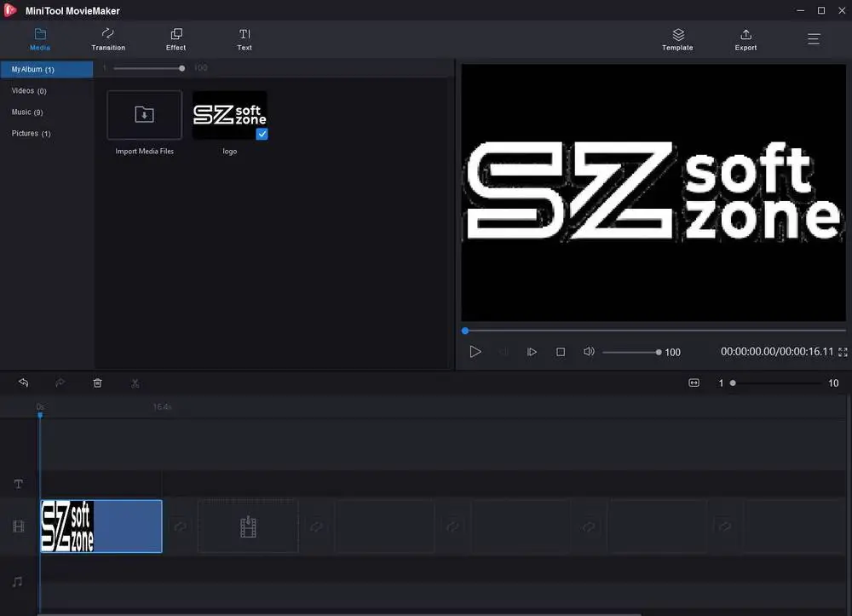Open the Transition tab
This screenshot has height=616, width=852.
[108, 39]
